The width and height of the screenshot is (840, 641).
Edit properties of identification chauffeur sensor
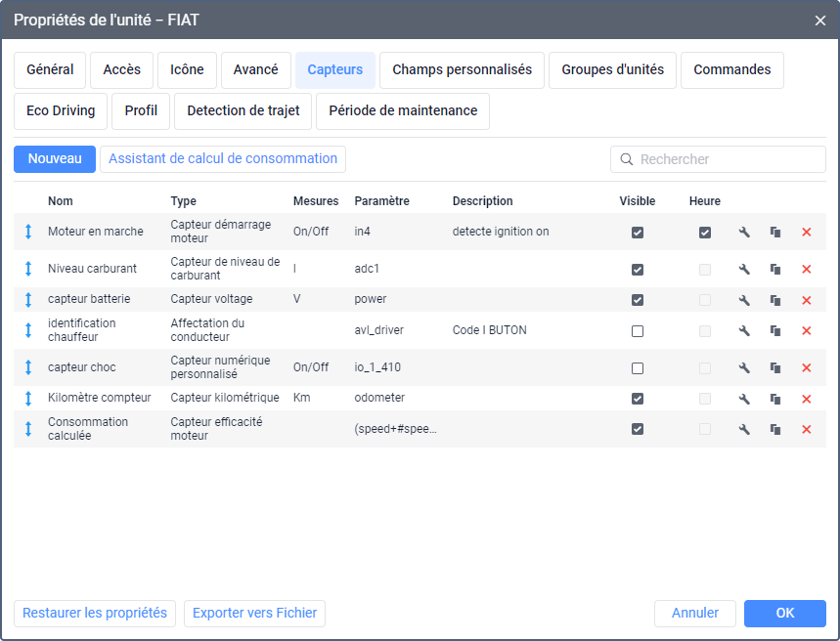point(744,331)
